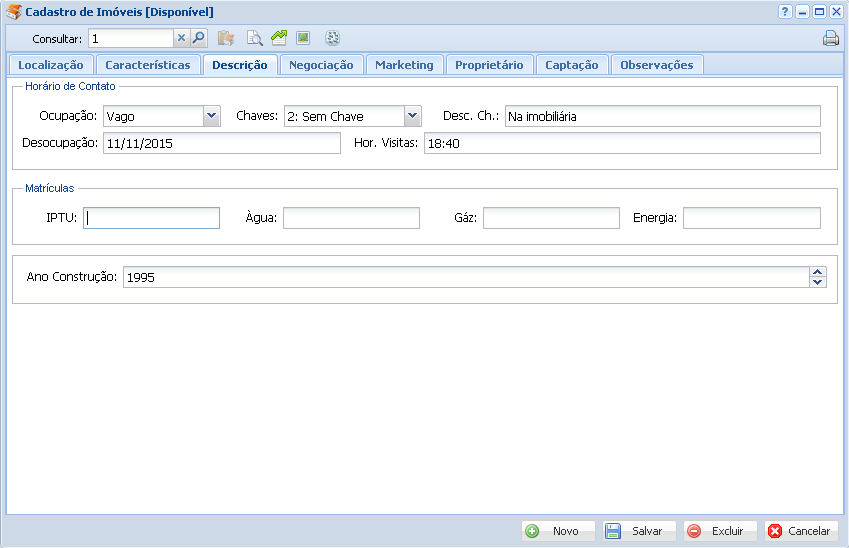849x548 pixels.
Task: Clear the Consultar field with the X icon
Action: pos(182,39)
